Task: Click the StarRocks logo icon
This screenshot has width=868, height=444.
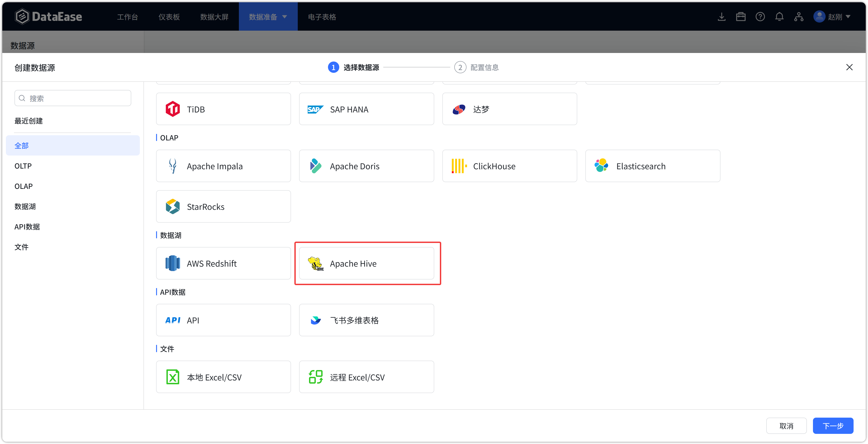Action: pyautogui.click(x=173, y=206)
